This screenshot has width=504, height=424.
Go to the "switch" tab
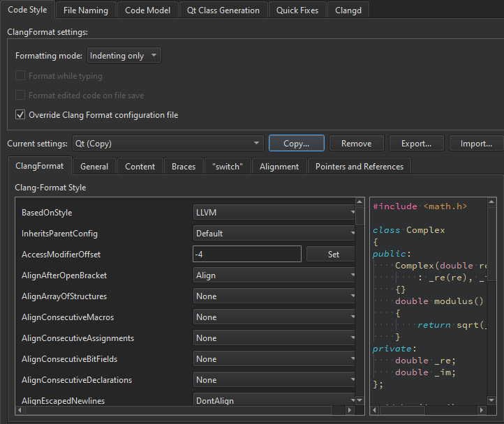point(228,167)
